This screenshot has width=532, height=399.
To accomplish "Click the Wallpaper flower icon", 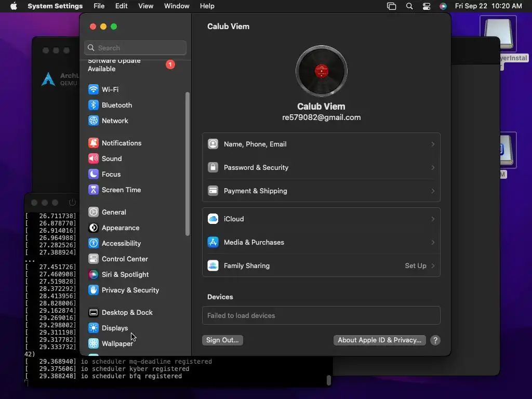I will [x=94, y=344].
